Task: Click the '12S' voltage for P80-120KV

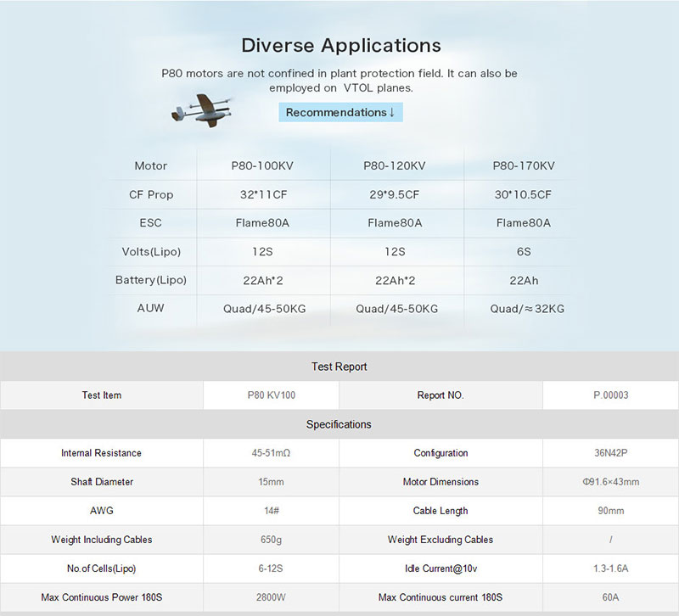Action: click(395, 252)
